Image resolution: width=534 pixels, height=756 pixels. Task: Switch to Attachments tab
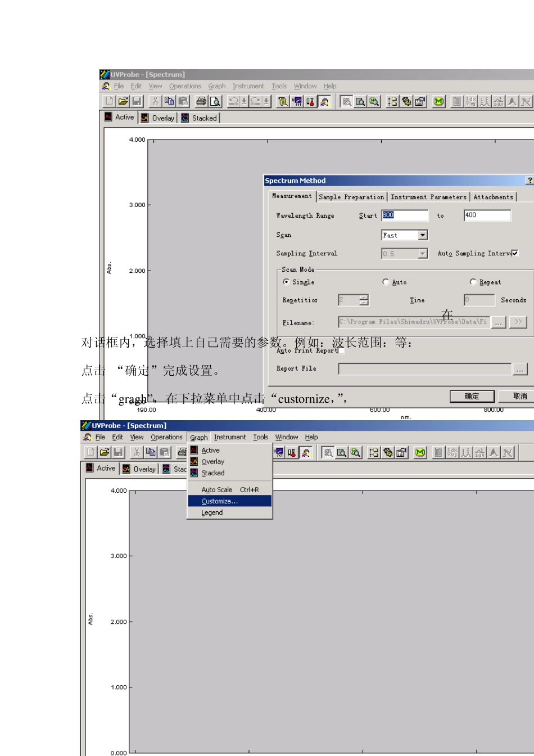493,197
